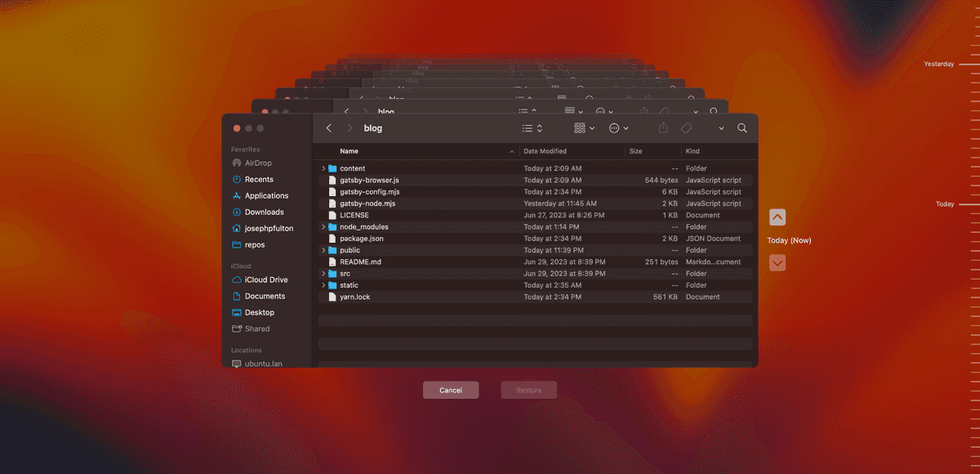This screenshot has width=980, height=474.
Task: Select the gatsby-config.mjs file
Action: 369,192
